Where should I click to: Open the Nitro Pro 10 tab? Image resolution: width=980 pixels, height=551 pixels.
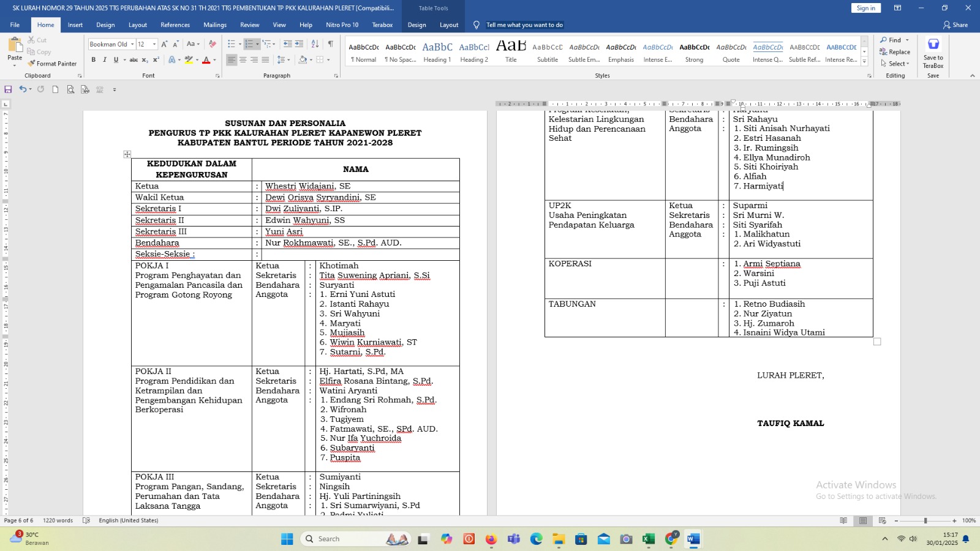pyautogui.click(x=342, y=25)
